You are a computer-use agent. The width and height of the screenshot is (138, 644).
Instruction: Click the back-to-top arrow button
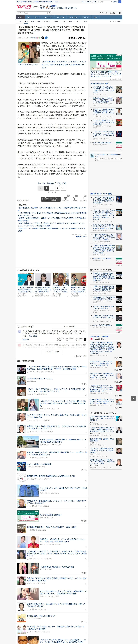pyautogui.click(x=133, y=398)
